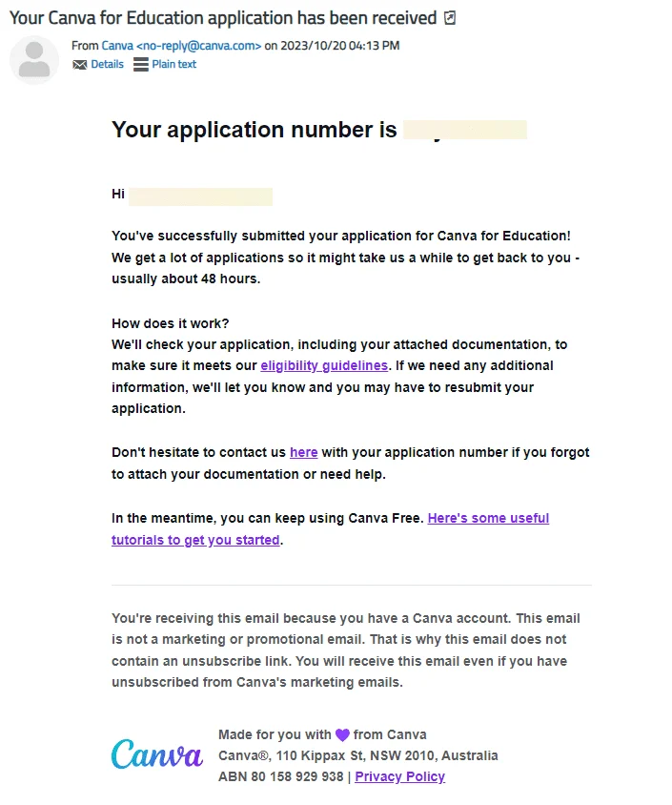Click the email subject heading
Screen dimensions: 672x805
(223, 18)
